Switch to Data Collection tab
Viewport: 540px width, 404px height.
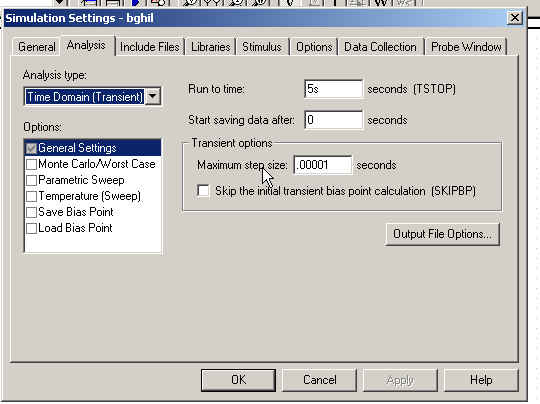tap(380, 47)
